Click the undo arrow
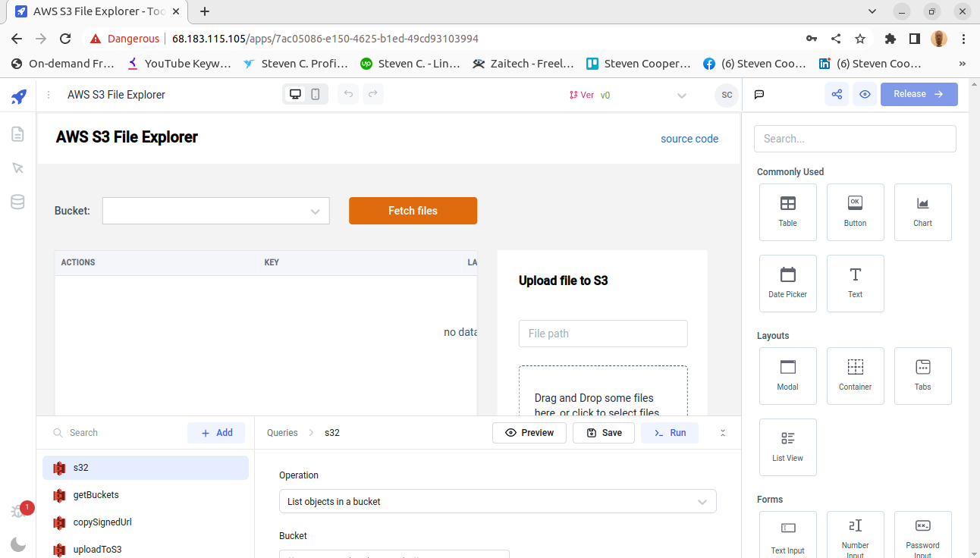Image resolution: width=980 pixels, height=558 pixels. click(348, 94)
